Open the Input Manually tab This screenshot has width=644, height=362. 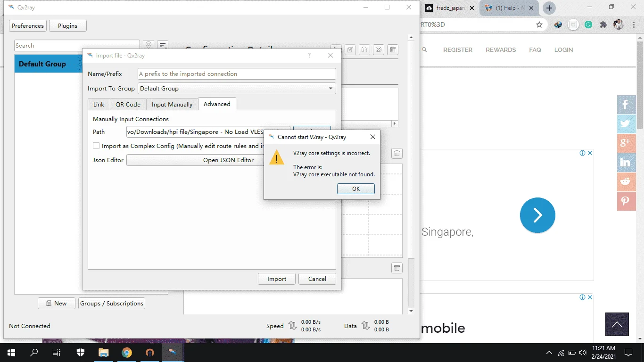[x=172, y=104]
